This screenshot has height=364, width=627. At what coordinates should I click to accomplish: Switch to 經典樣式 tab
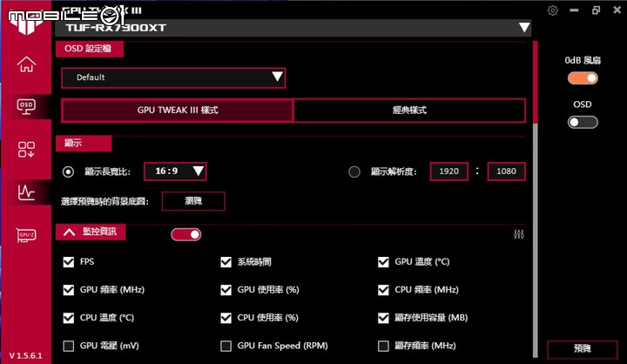tap(409, 110)
